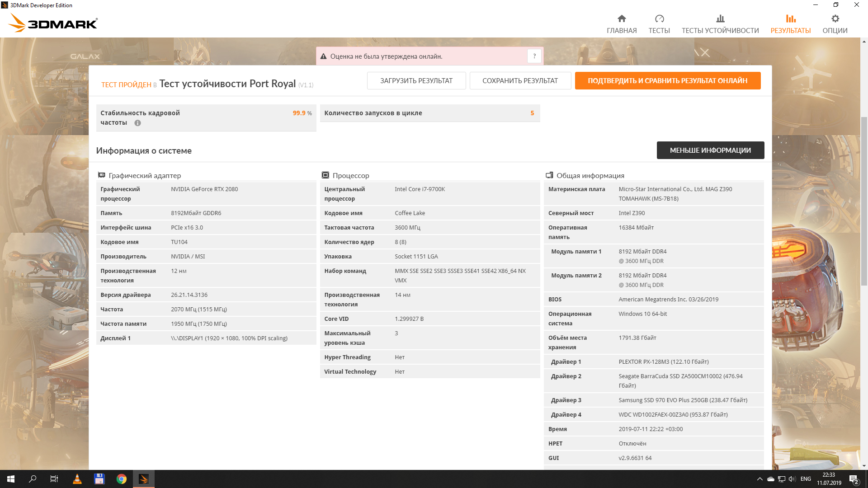This screenshot has width=868, height=488.
Task: Click the 3DMark logo
Action: 53,23
